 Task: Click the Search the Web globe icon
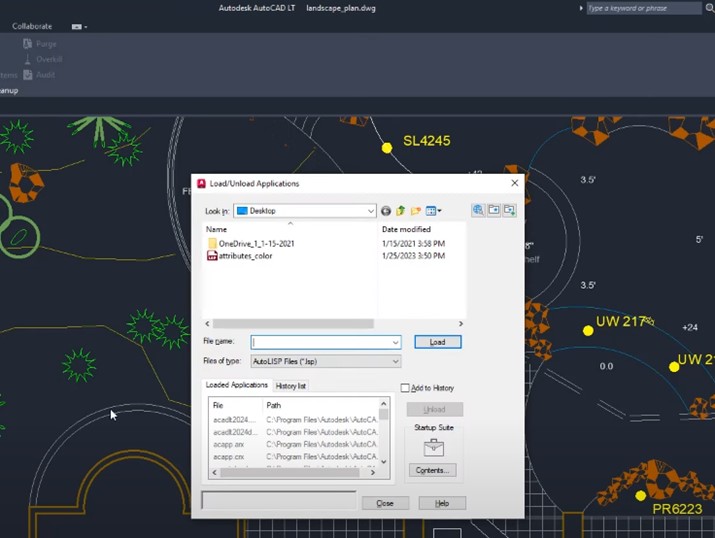coord(478,210)
